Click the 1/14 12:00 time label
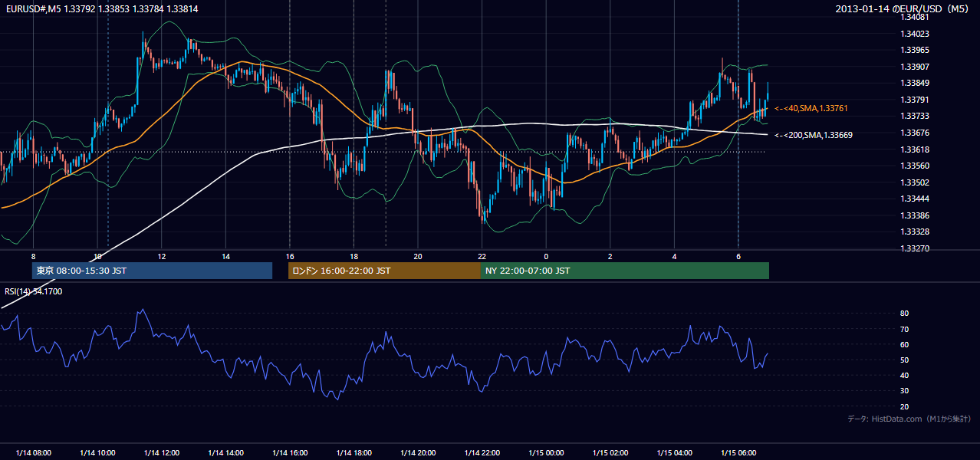This screenshot has width=980, height=460. click(x=162, y=453)
